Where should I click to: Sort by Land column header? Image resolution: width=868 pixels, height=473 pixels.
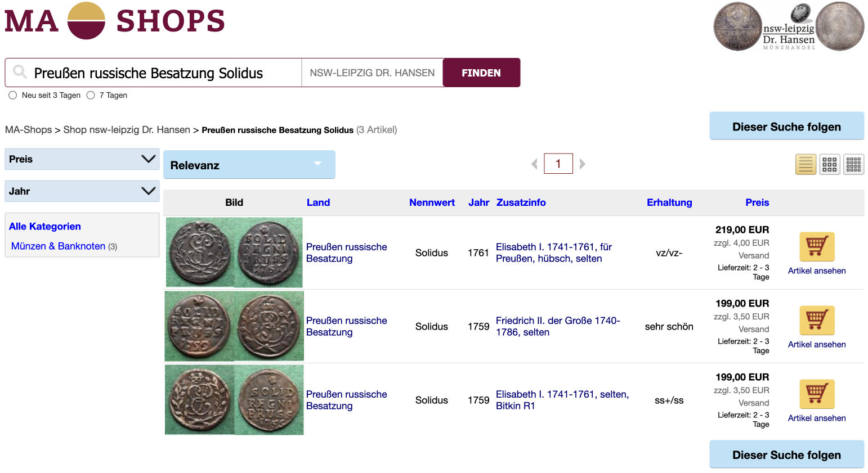pos(318,202)
